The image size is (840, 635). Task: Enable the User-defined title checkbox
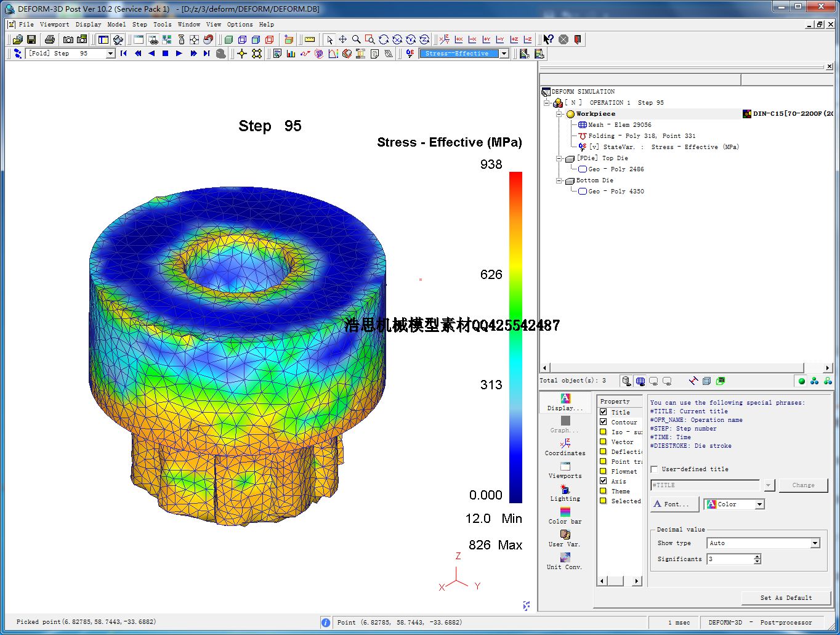(x=655, y=469)
